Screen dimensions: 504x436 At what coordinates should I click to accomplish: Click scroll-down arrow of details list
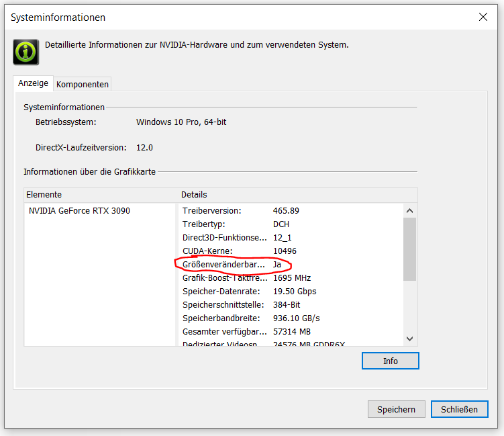(x=409, y=339)
